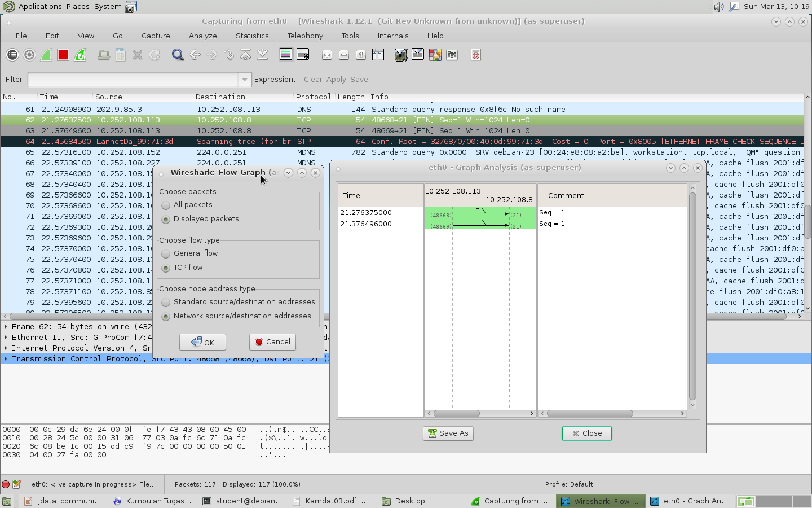Click the Comment pane horizontal scrollbar thumb
The width and height of the screenshot is (812, 508).
click(x=590, y=414)
